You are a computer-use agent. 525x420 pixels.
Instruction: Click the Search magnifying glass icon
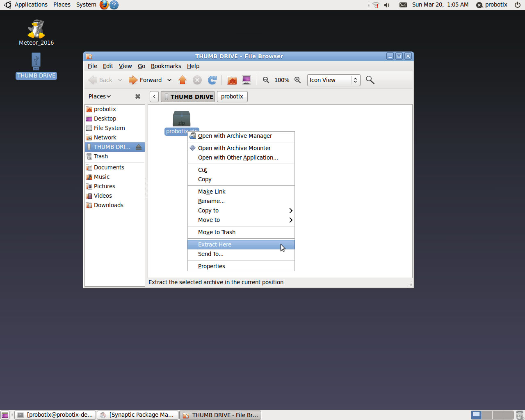[370, 80]
